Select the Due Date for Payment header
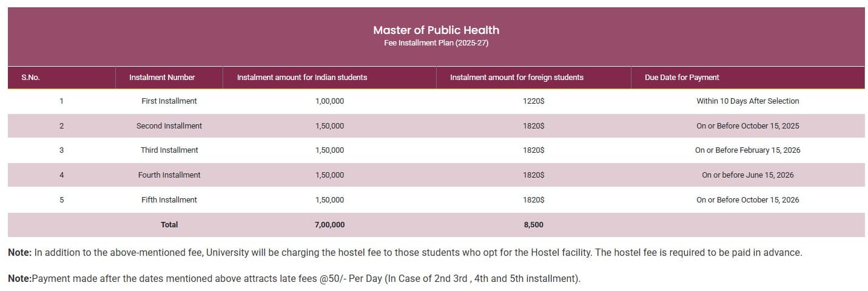 [682, 78]
